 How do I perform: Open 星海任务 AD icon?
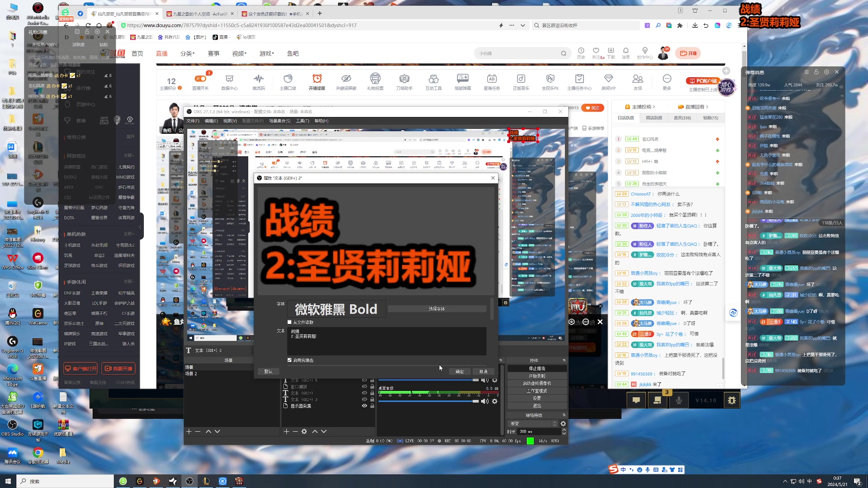pyautogui.click(x=492, y=79)
